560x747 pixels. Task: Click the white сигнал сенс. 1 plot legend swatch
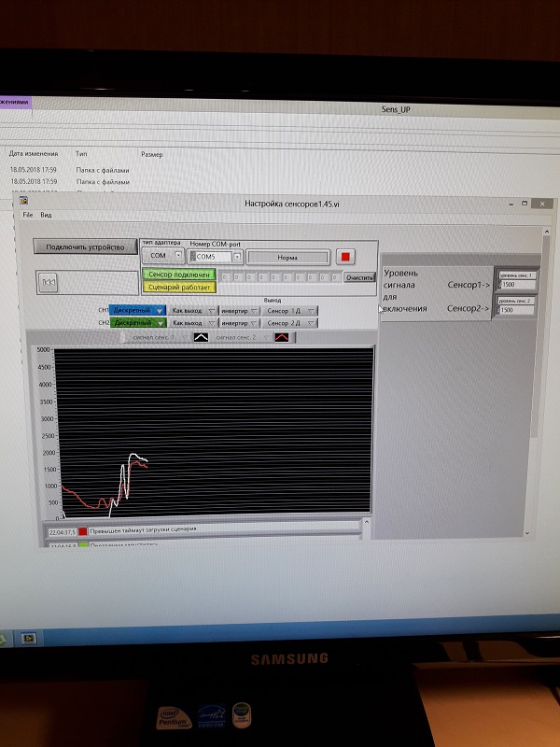pos(201,337)
